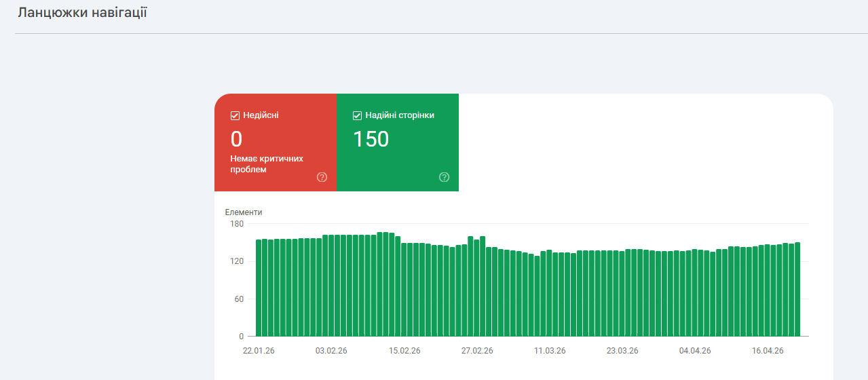This screenshot has height=380, width=868.
Task: Click the 16.04.26 date label
Action: tap(768, 351)
